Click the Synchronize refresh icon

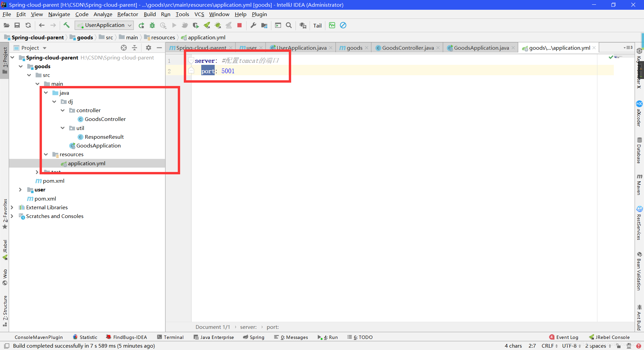coord(28,25)
